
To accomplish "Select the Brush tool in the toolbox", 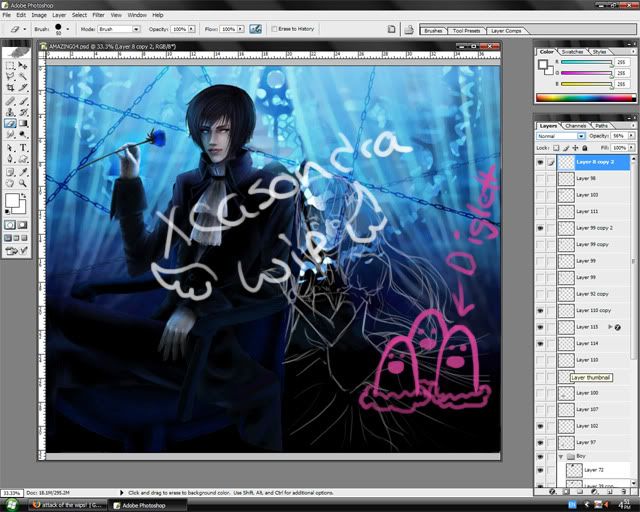I will click(x=23, y=101).
